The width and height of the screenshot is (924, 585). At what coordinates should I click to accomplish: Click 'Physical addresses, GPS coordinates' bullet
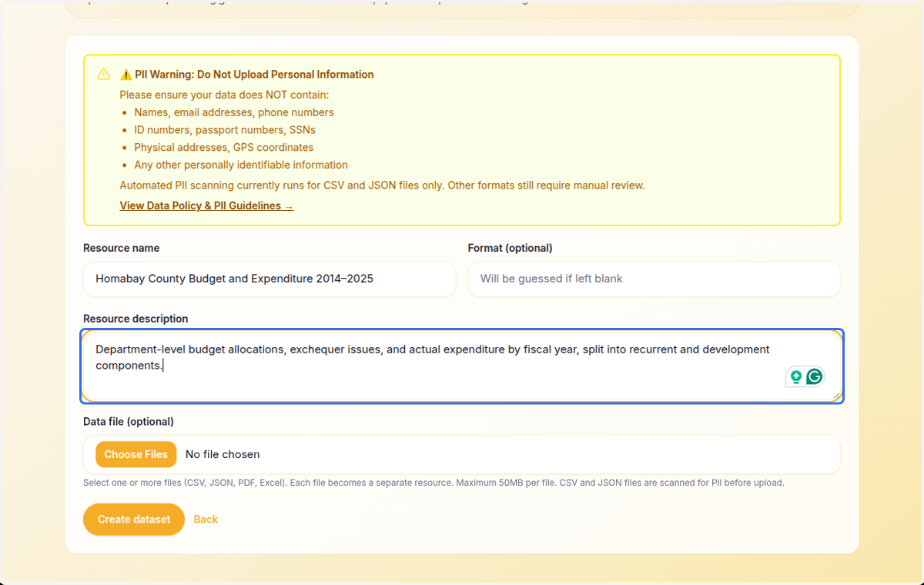[x=223, y=147]
